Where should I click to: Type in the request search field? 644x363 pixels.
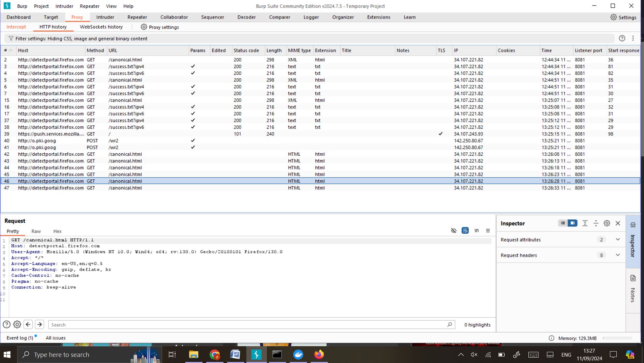click(249, 324)
